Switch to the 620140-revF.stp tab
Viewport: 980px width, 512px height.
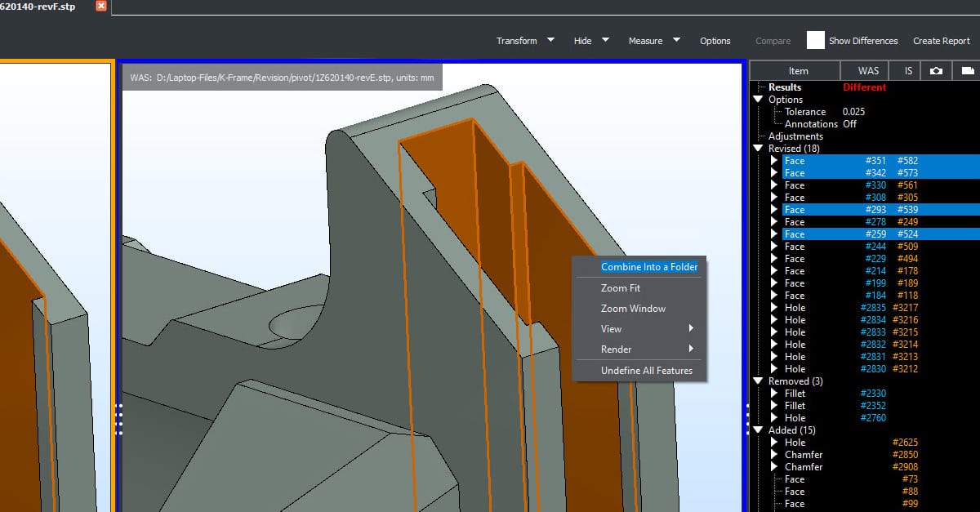click(x=37, y=6)
